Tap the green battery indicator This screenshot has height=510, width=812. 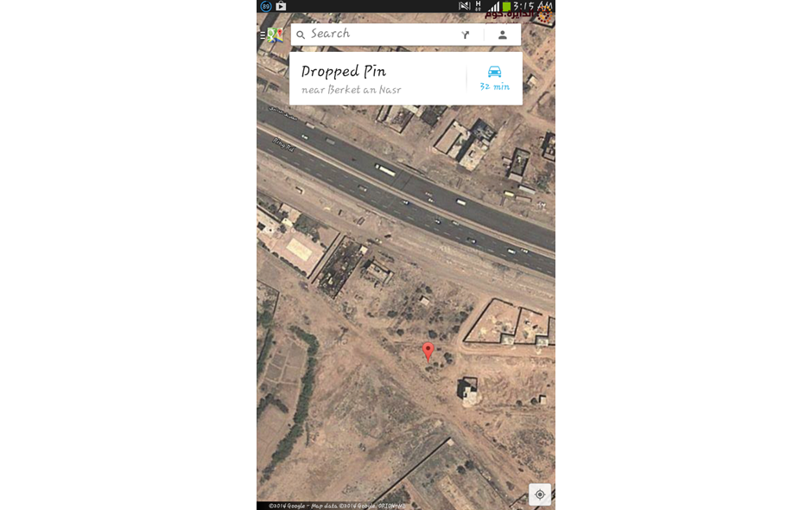[506, 6]
